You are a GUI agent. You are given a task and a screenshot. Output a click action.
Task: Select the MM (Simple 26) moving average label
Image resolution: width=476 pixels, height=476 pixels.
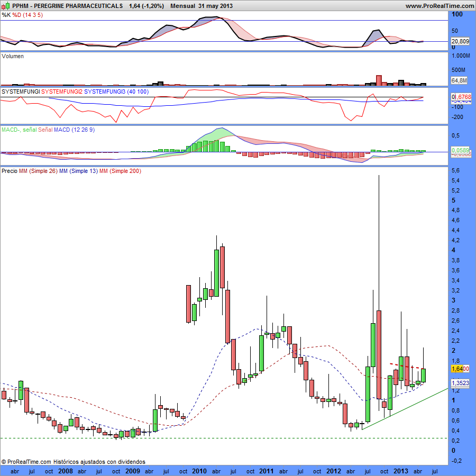pyautogui.click(x=38, y=171)
